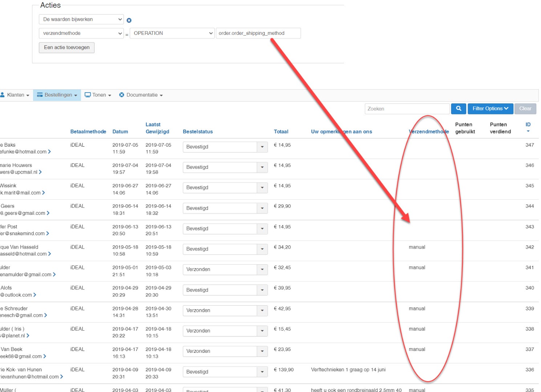The width and height of the screenshot is (541, 392).
Task: Open customer arrow beside er@snakemind.com
Action: (48, 233)
